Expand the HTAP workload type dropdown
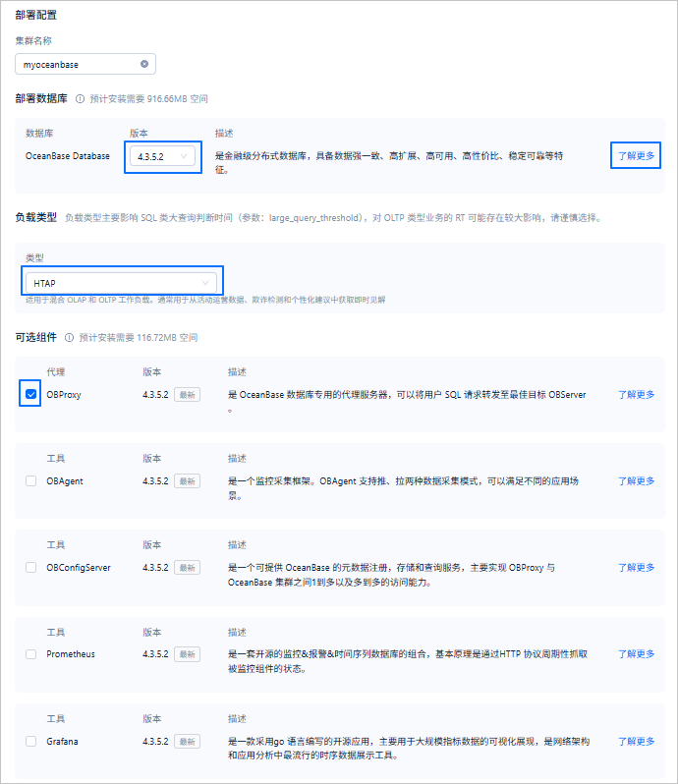The width and height of the screenshot is (678, 784). point(122,283)
